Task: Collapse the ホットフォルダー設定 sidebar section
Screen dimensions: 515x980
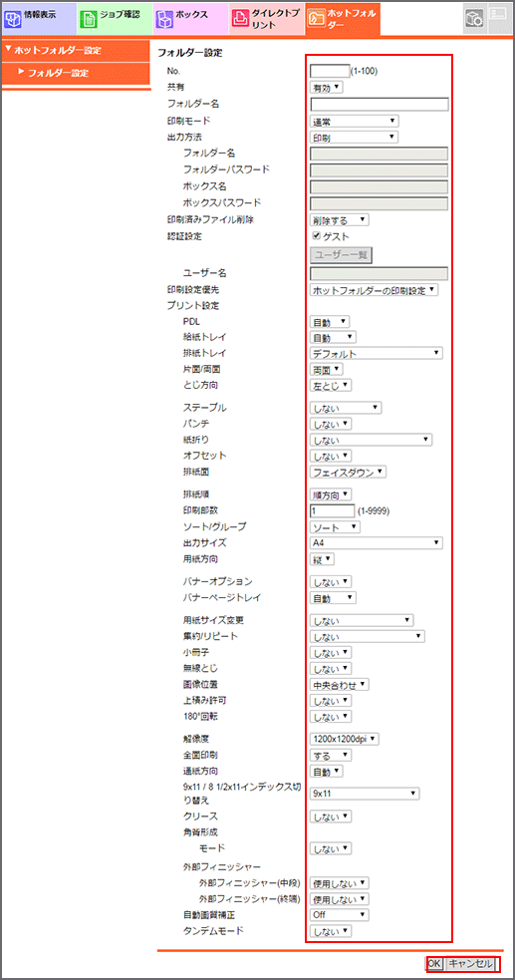Action: [x=76, y=50]
